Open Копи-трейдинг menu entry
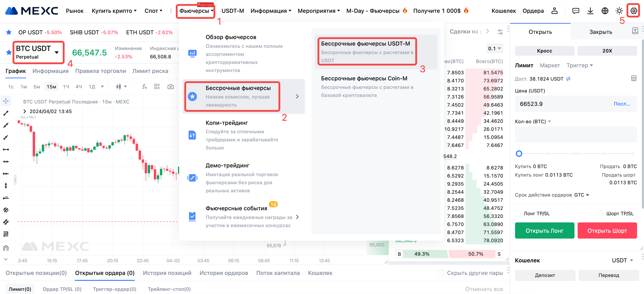The height and width of the screenshot is (294, 644). point(244,135)
